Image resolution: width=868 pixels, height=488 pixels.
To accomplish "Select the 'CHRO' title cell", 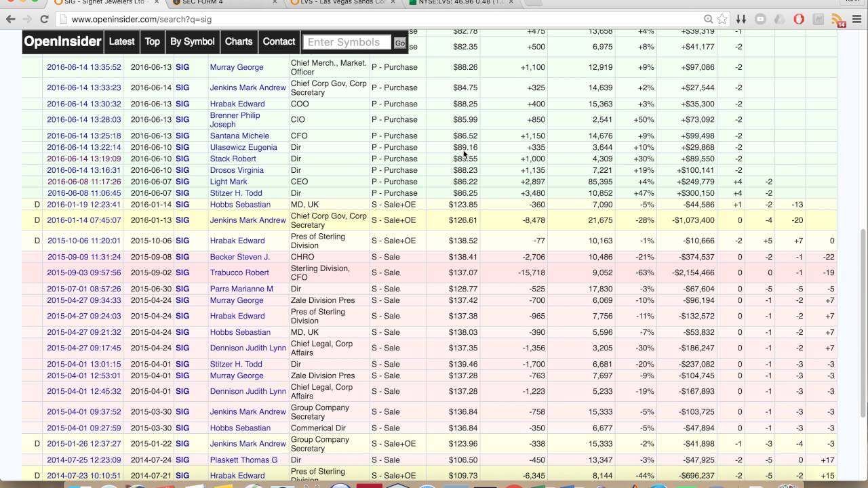I will point(302,257).
